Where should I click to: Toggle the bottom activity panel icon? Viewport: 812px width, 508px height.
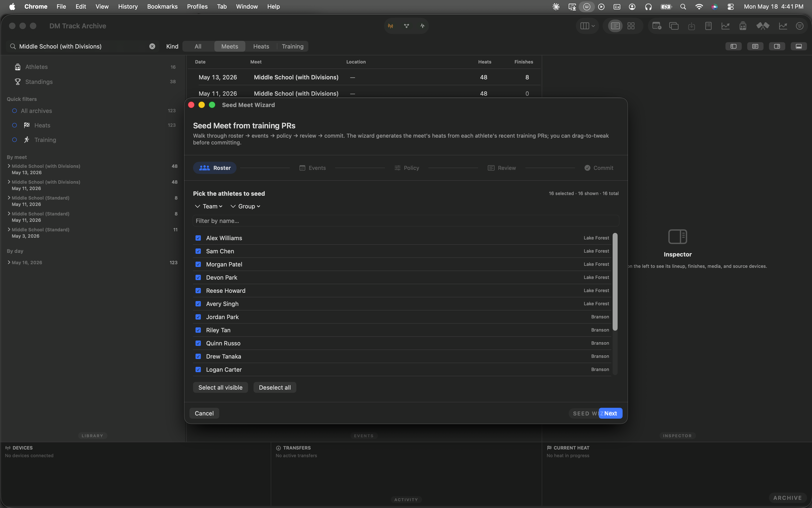799,46
